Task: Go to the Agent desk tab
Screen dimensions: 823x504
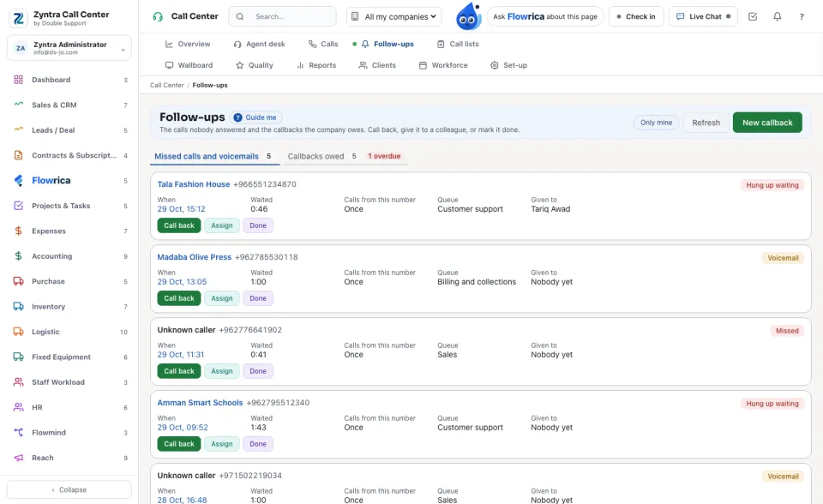Action: [259, 44]
